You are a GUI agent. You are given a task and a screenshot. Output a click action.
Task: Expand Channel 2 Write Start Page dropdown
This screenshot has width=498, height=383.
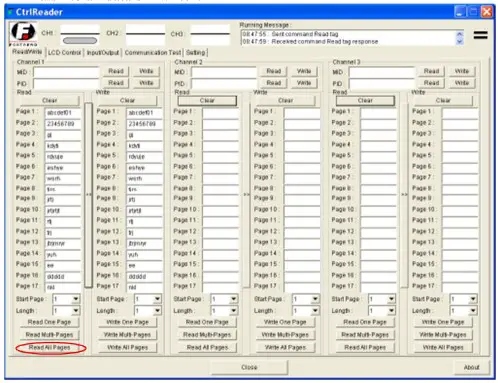(x=315, y=299)
